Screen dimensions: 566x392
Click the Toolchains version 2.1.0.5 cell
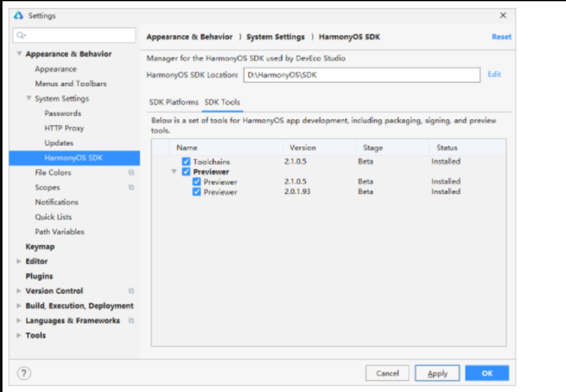point(295,161)
